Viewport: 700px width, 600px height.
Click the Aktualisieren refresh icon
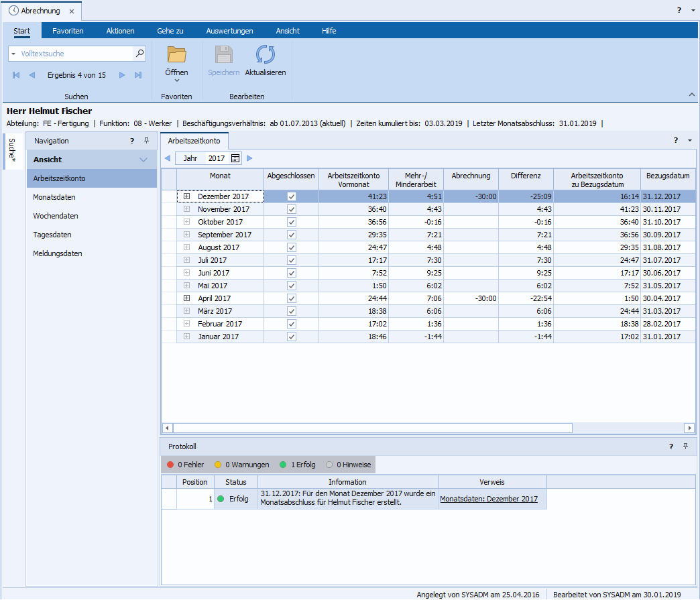pyautogui.click(x=266, y=55)
